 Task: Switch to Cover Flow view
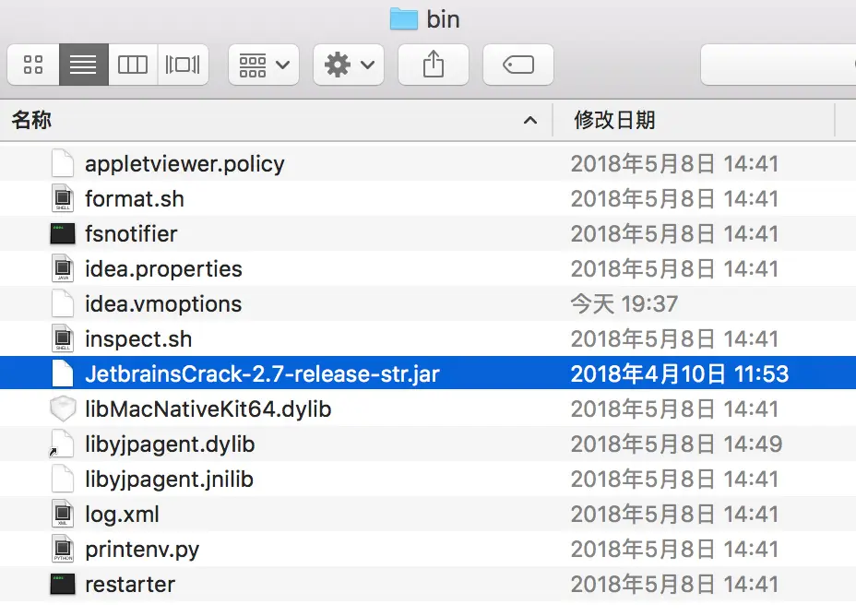[183, 65]
